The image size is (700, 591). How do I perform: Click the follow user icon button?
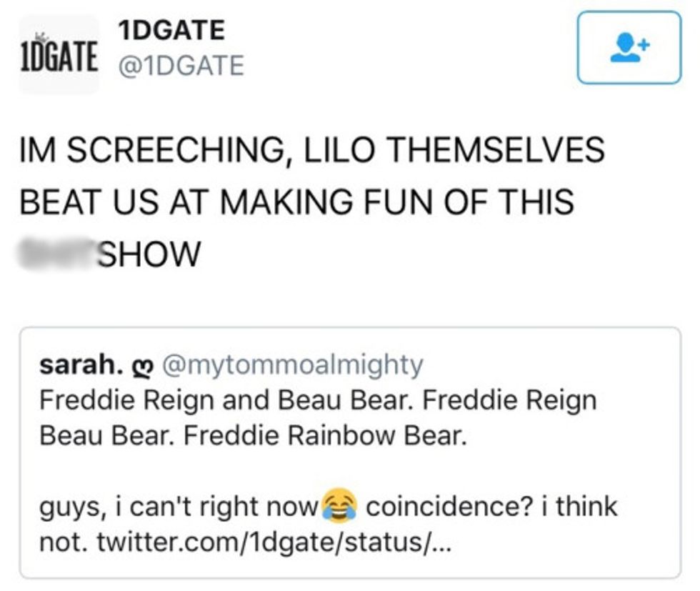tap(628, 47)
